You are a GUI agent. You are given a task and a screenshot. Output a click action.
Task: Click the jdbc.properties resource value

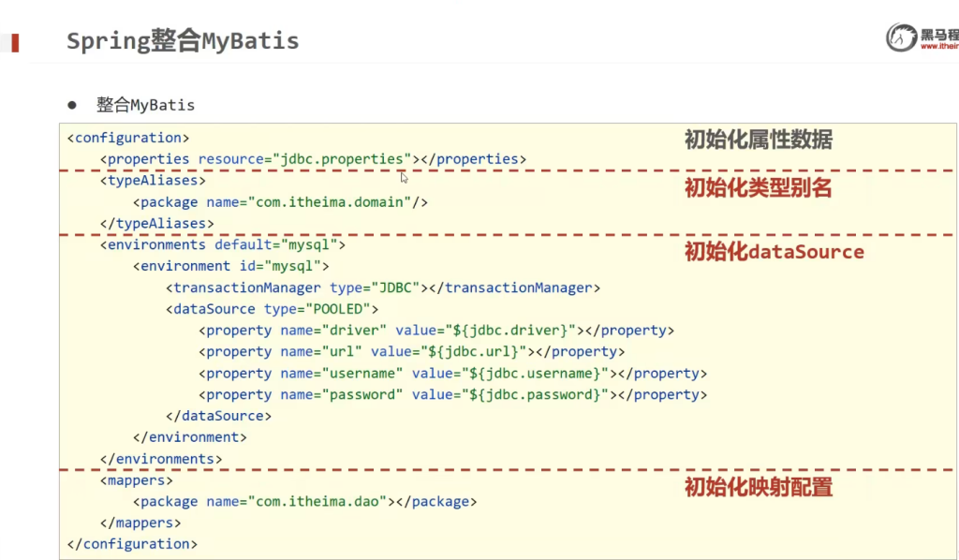click(346, 159)
